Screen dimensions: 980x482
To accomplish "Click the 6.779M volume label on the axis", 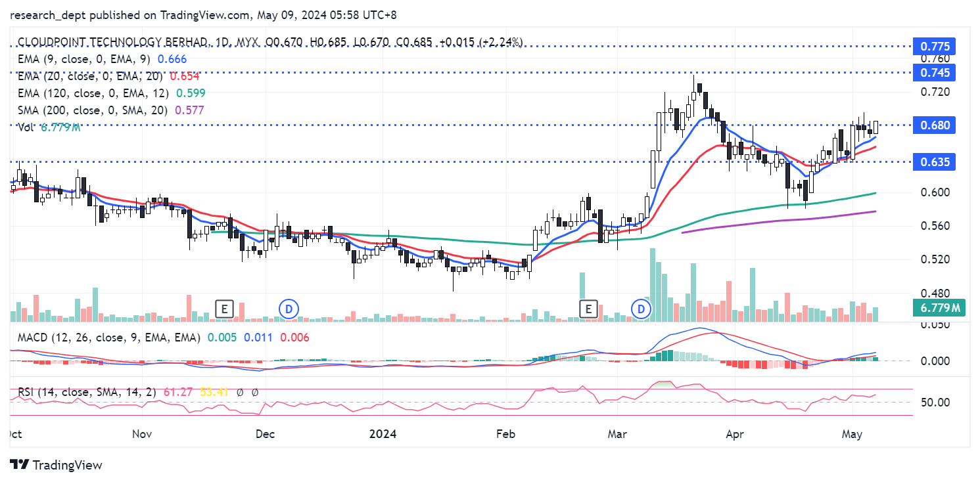I will pos(937,307).
